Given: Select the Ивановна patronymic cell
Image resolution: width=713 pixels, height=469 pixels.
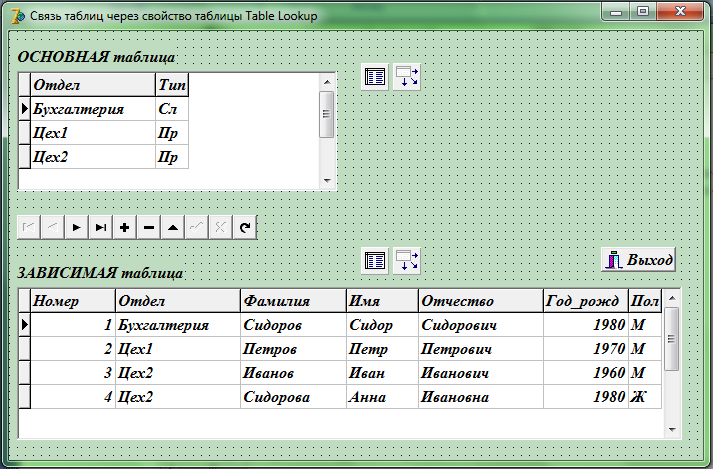Looking at the screenshot, I should (x=481, y=397).
